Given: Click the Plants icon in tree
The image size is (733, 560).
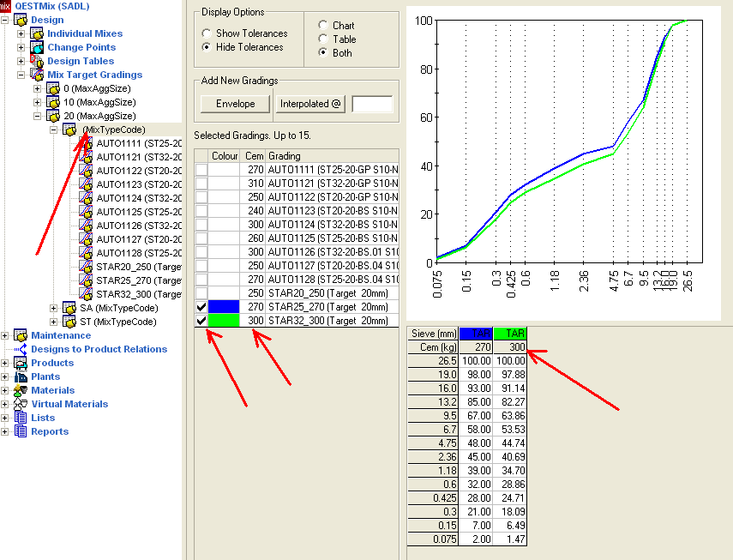Looking at the screenshot, I should click(x=21, y=376).
